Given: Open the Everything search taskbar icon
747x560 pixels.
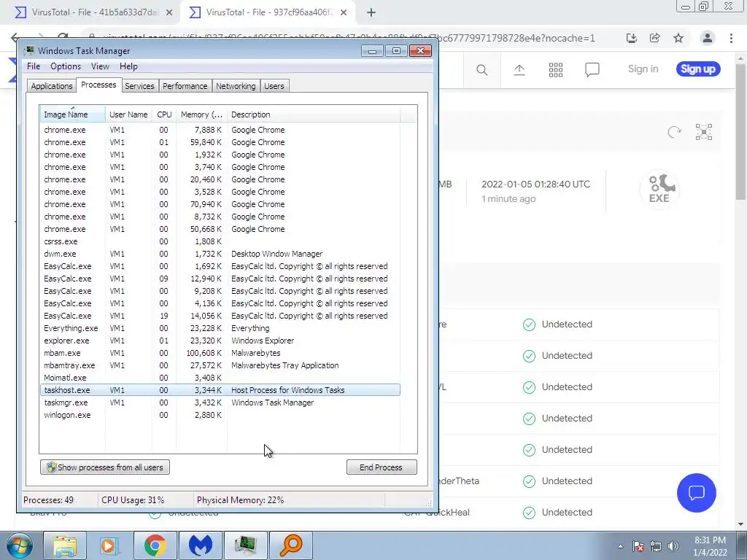Looking at the screenshot, I should tap(290, 545).
